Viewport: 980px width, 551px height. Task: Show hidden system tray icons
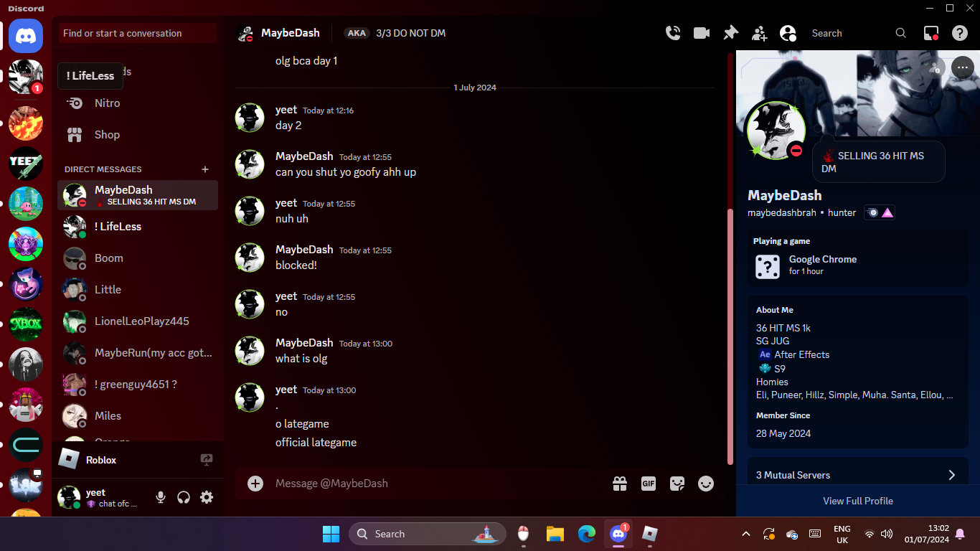point(745,534)
